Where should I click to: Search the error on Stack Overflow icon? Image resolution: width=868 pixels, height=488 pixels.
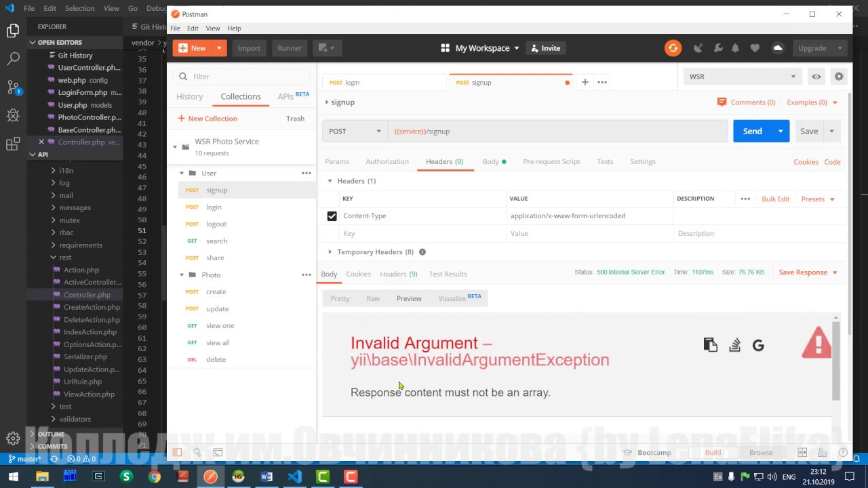(x=734, y=345)
